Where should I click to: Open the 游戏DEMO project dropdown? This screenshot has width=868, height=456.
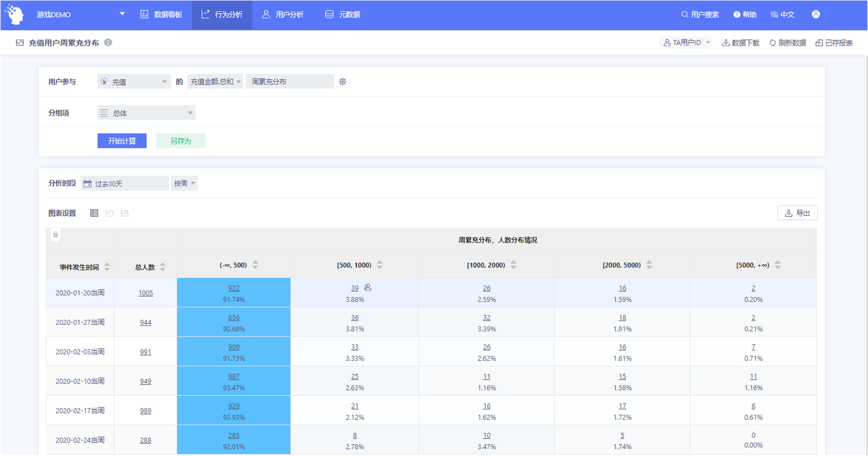[x=81, y=15]
